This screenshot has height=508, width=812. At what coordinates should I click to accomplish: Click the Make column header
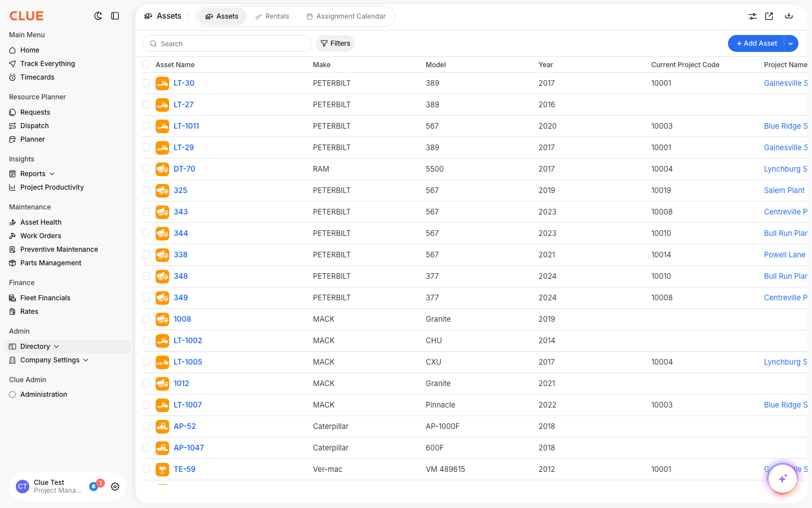coord(322,65)
